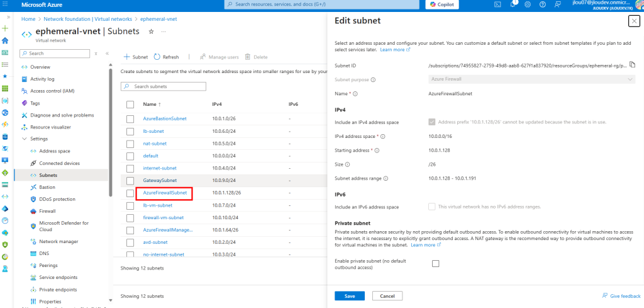Click the resource menu Search box
Image resolution: width=644 pixels, height=308 pixels.
pos(55,54)
